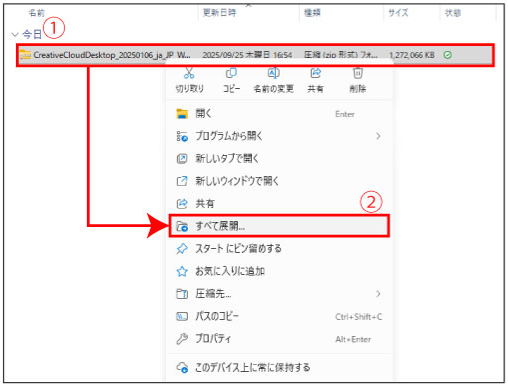This screenshot has height=386, width=508.
Task: Open the 開く menu entry
Action: click(279, 114)
